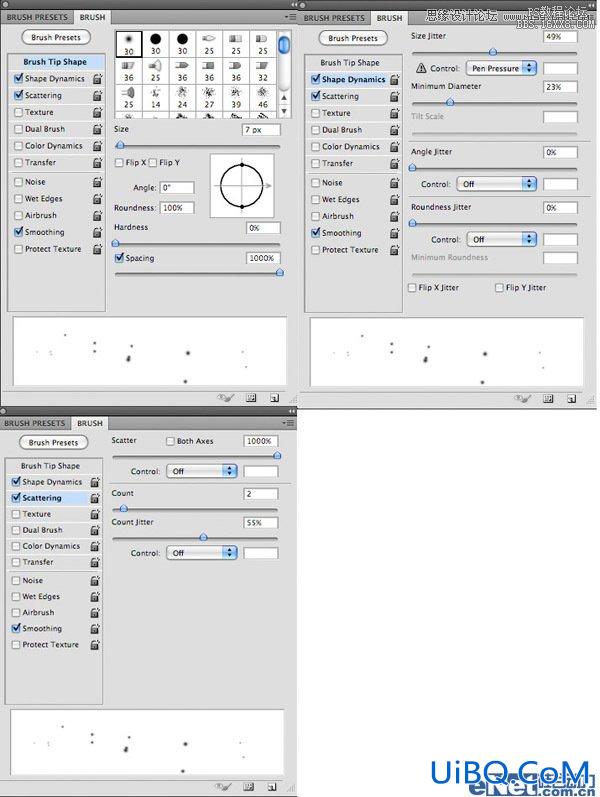Enable Noise checkbox in bottom panel

tap(16, 580)
